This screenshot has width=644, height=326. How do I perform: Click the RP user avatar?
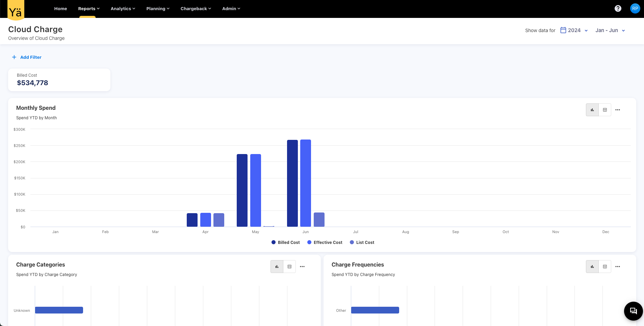coord(635,8)
